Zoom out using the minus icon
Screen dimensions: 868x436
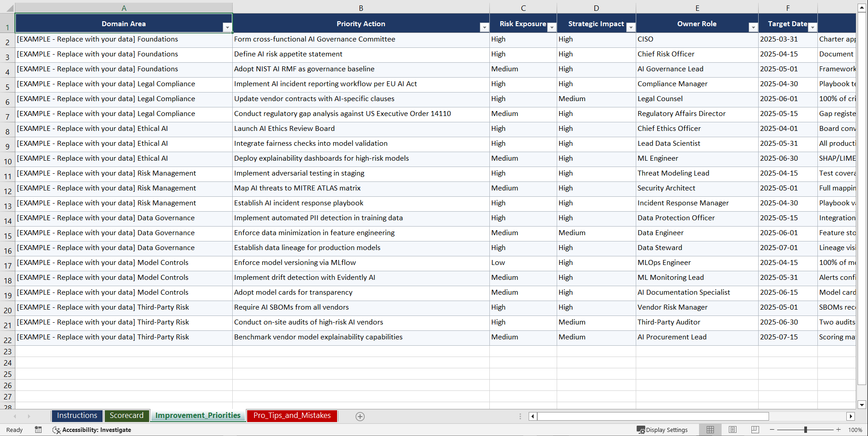pos(772,430)
